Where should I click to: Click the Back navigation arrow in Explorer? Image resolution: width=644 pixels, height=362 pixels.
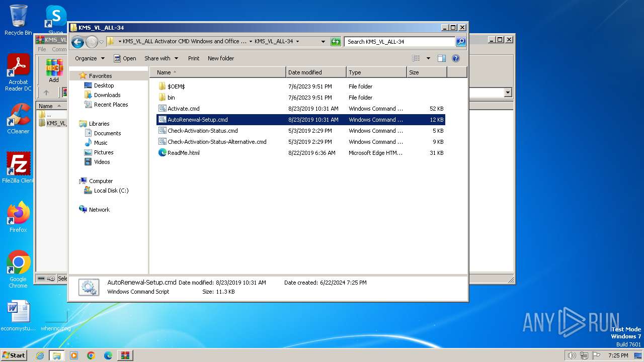(x=77, y=42)
